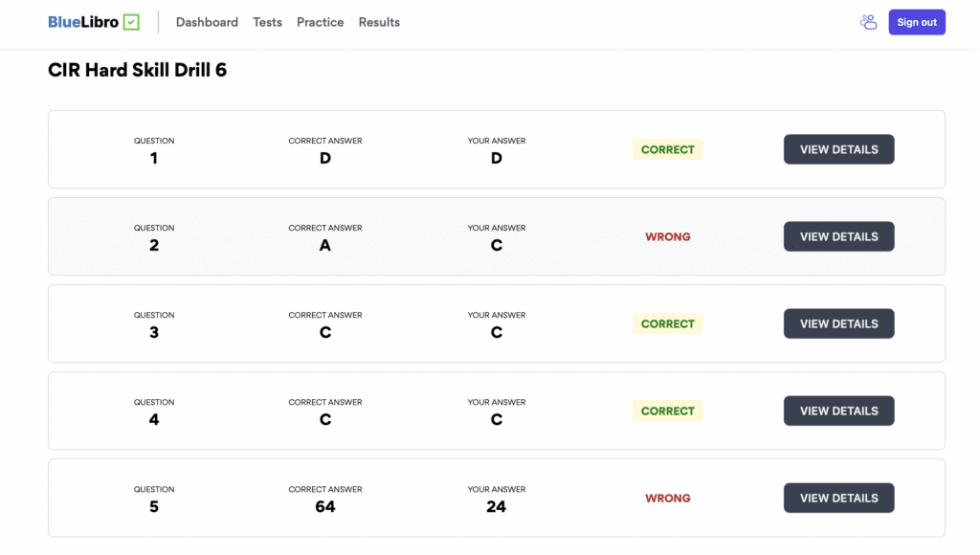Select the question 5 correct answer 64
This screenshot has width=980, height=555.
325,506
